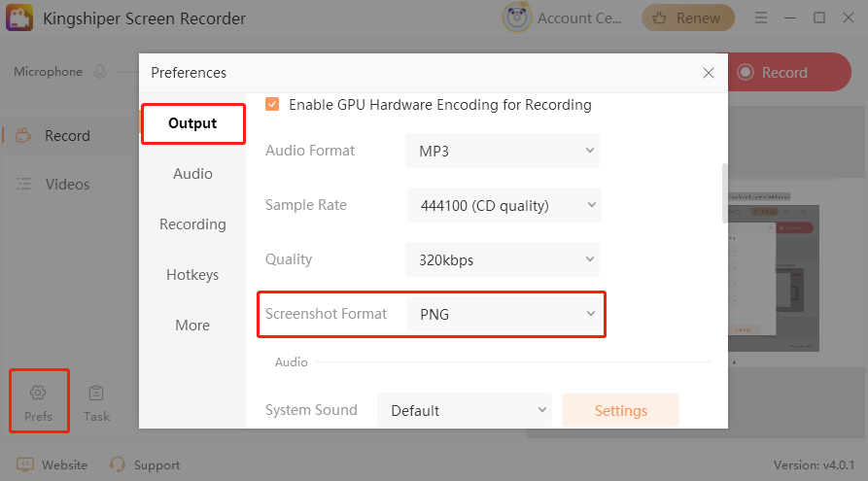The image size is (868, 481).
Task: Expand Sample Rate dropdown
Action: point(504,205)
